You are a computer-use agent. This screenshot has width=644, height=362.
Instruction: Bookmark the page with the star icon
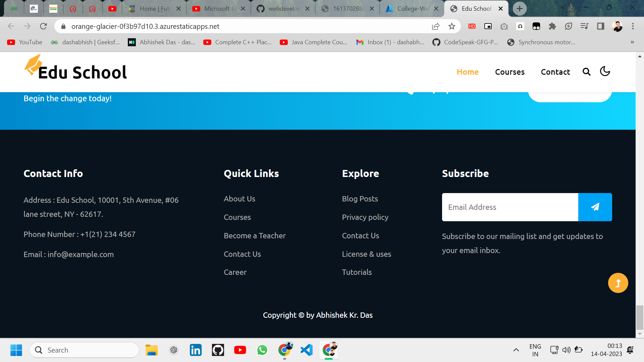(451, 26)
